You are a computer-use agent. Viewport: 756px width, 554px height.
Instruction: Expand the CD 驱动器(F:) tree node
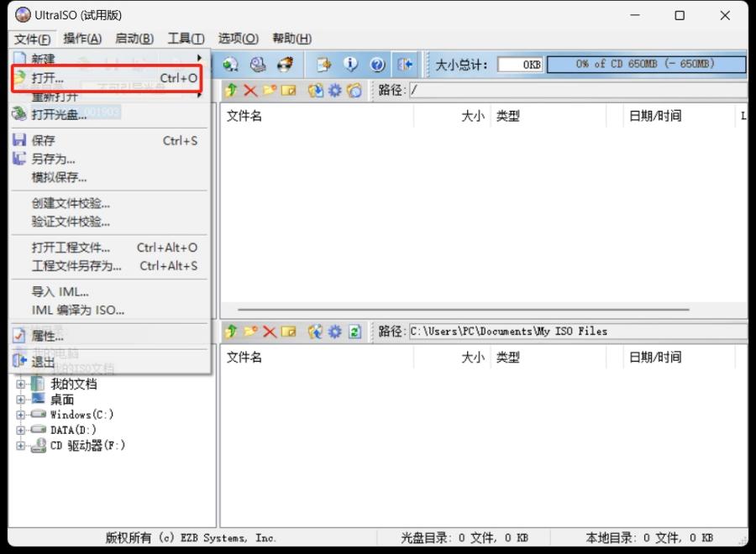click(21, 445)
